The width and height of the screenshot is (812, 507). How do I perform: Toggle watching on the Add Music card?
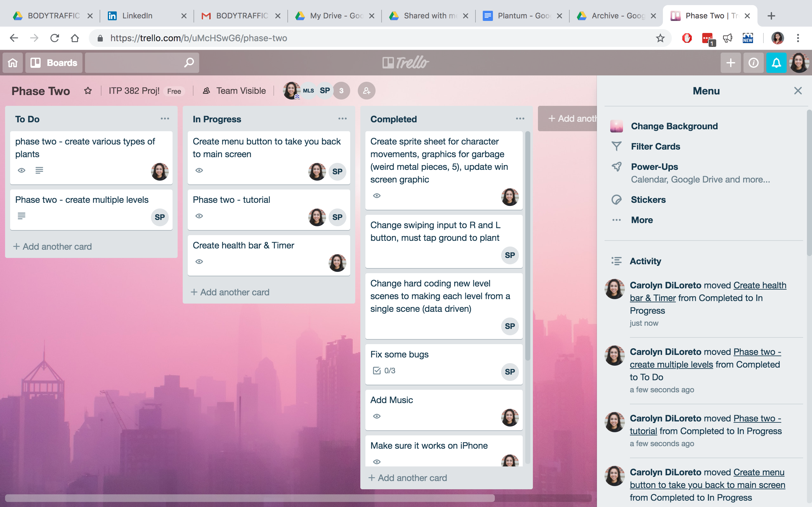tap(377, 416)
